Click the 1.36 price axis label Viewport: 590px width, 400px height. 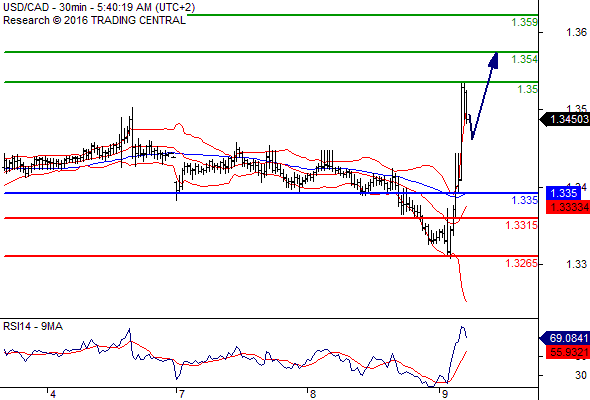tap(576, 32)
